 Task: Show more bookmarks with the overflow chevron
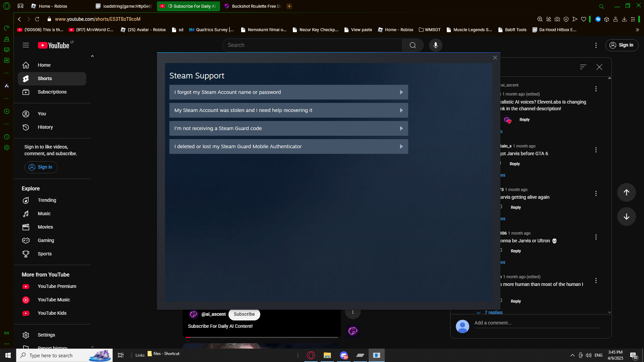[637, 30]
